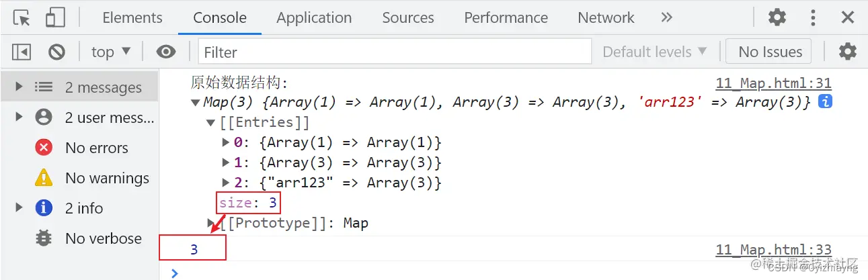Open source link 11_Map.html:31
This screenshot has height=280, width=868.
click(773, 83)
